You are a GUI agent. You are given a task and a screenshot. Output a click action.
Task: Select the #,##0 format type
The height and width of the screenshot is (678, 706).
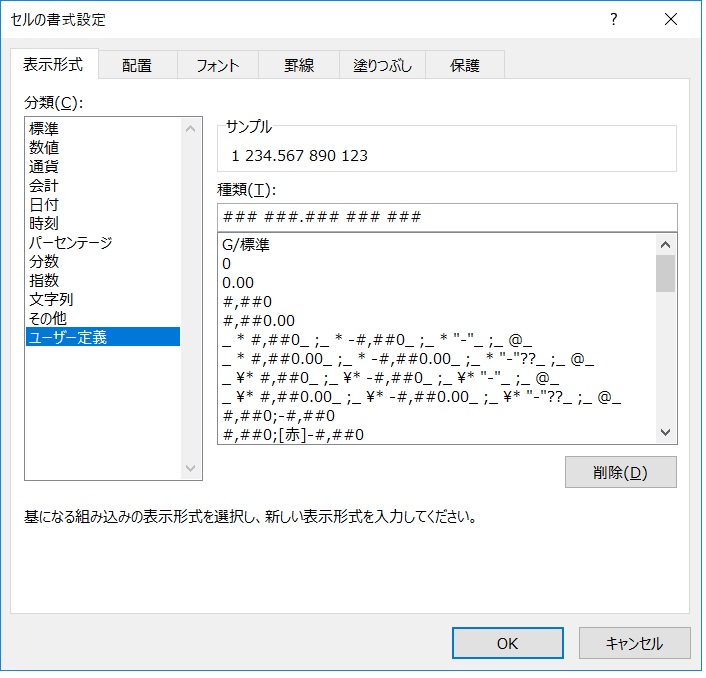pyautogui.click(x=439, y=303)
